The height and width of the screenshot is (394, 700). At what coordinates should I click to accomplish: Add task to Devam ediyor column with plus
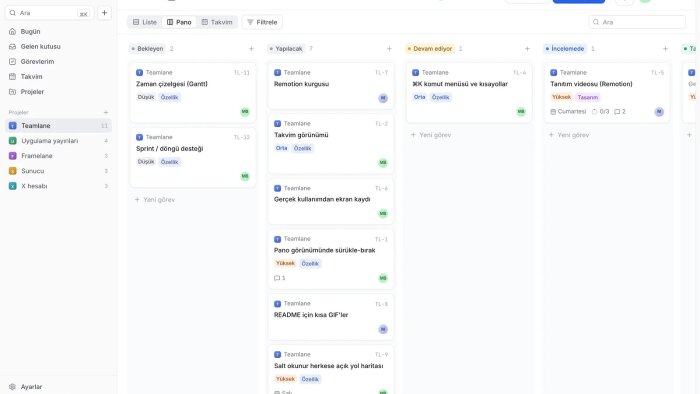click(x=527, y=49)
